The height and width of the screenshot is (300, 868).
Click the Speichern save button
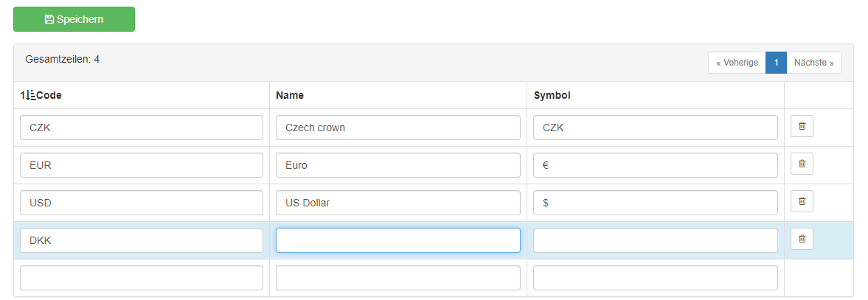[74, 19]
